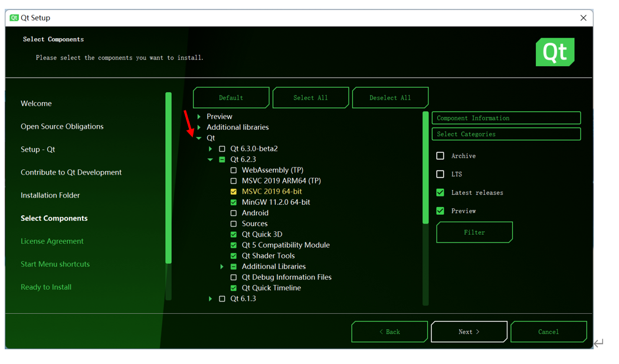Select the MinGW 11.2.0 64-bit label
Image resolution: width=619 pixels, height=364 pixels.
[x=276, y=202]
